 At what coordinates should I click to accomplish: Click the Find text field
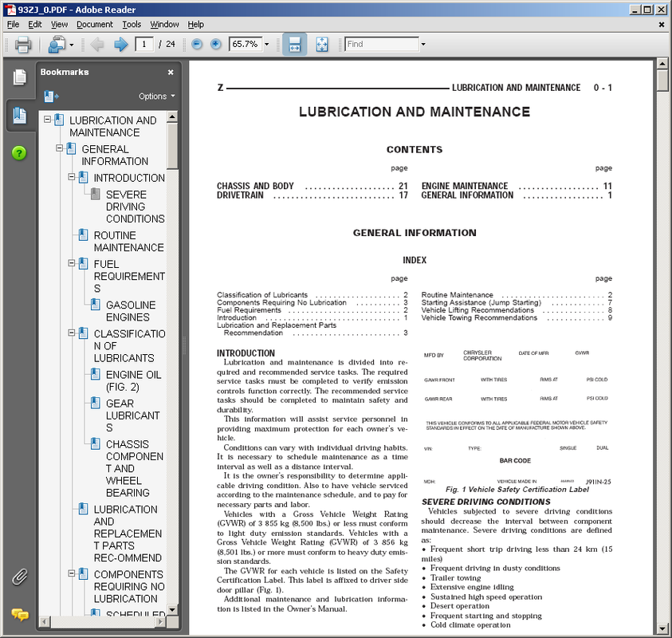[382, 44]
